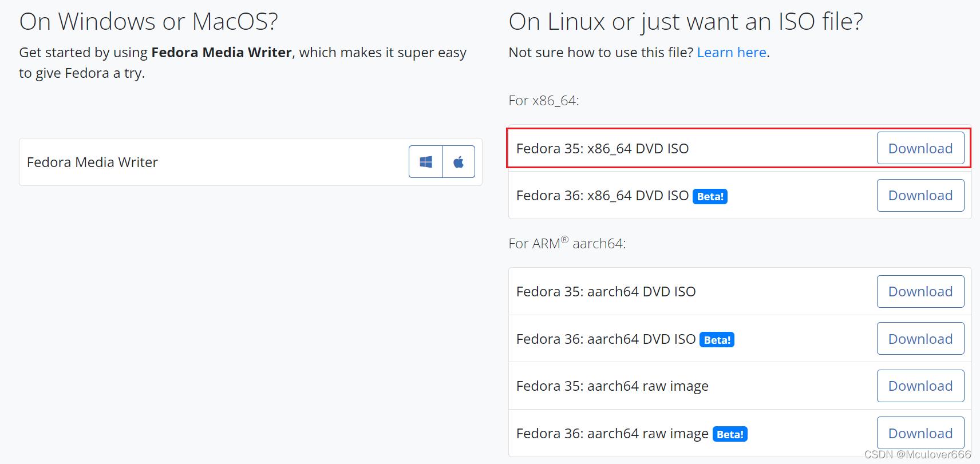Click 'On Linux or just want an ISO file?' heading
The width and height of the screenshot is (980, 464).
(686, 22)
